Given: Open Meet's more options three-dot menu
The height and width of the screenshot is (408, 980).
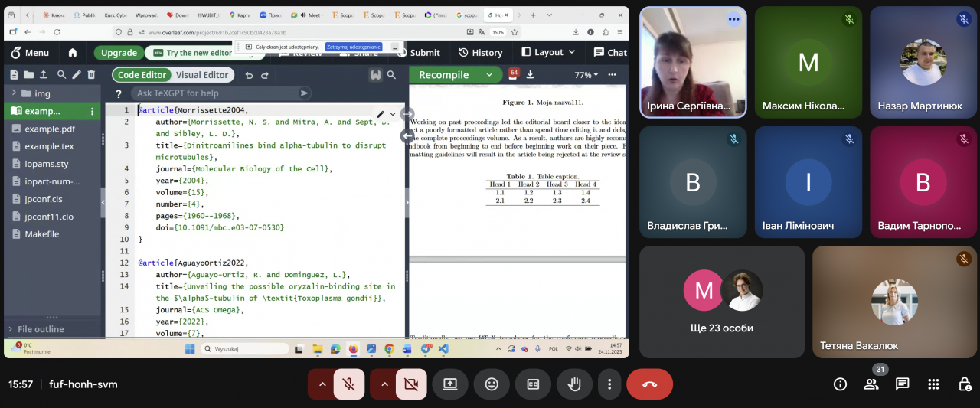Looking at the screenshot, I should click(609, 384).
